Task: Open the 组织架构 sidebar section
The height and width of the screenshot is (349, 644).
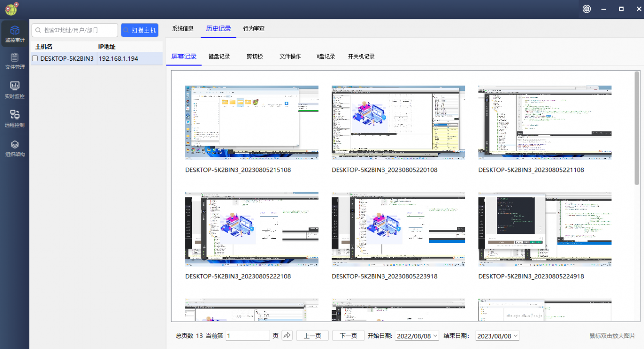Action: coord(15,148)
